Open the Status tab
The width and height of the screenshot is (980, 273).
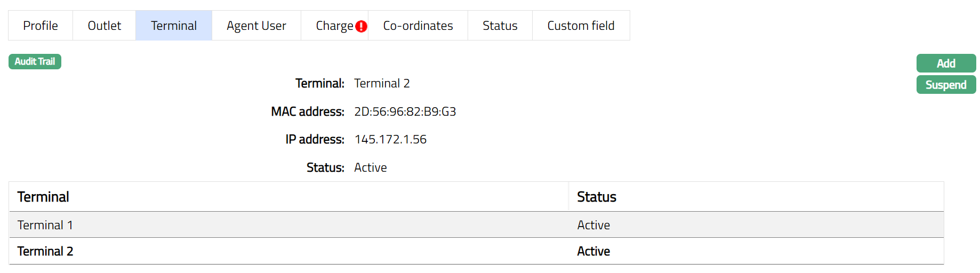(x=500, y=26)
